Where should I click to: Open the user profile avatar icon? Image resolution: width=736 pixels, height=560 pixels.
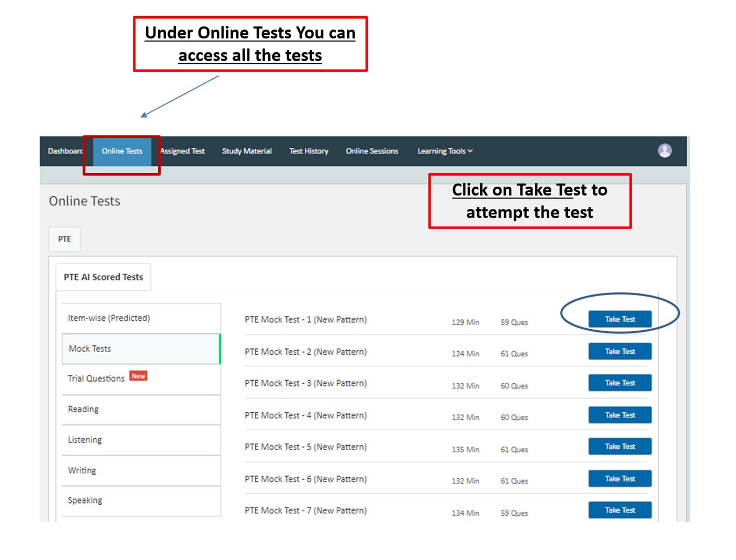coord(664,150)
